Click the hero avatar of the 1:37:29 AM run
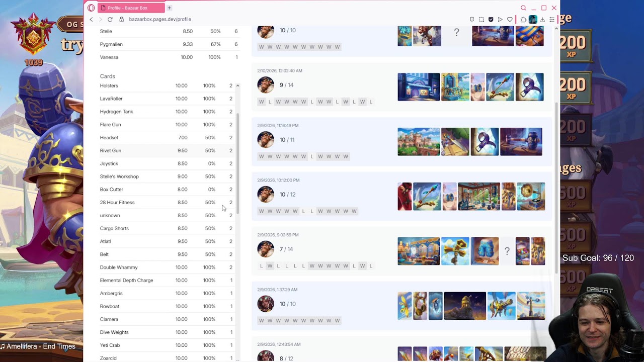644x362 pixels. pos(266,304)
